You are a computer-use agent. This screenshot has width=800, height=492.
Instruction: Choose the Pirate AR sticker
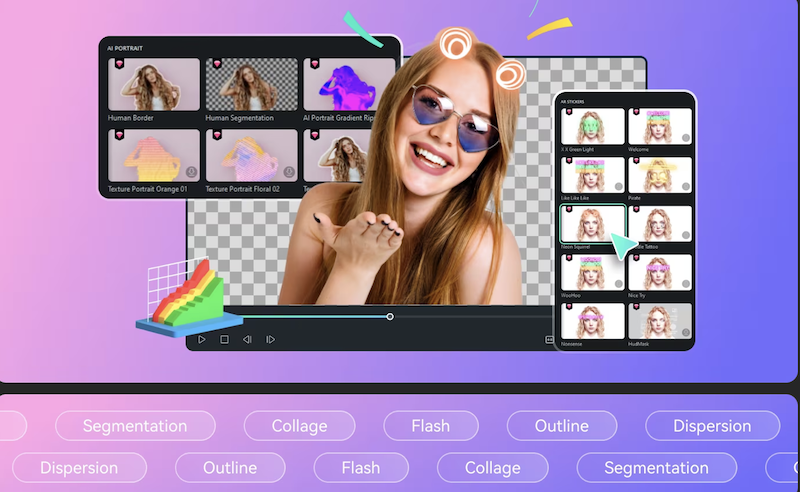pyautogui.click(x=660, y=175)
